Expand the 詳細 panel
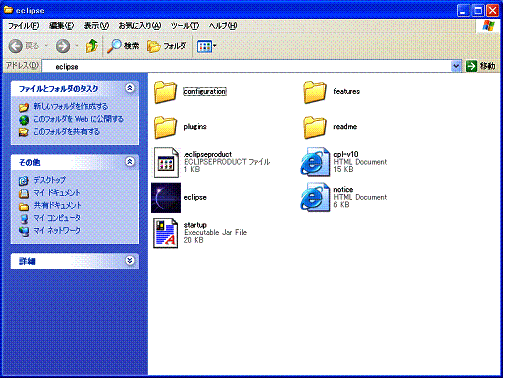Image resolution: width=505 pixels, height=378 pixels. pyautogui.click(x=130, y=260)
